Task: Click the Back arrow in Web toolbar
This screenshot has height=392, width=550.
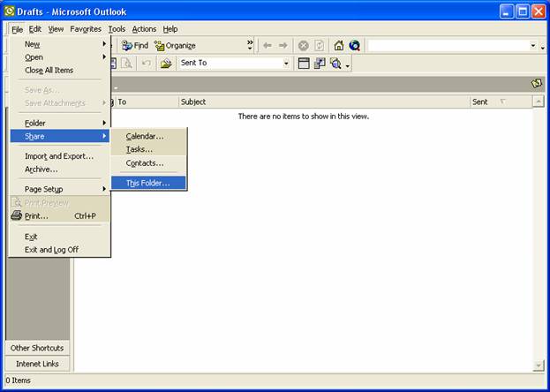Action: pos(267,46)
